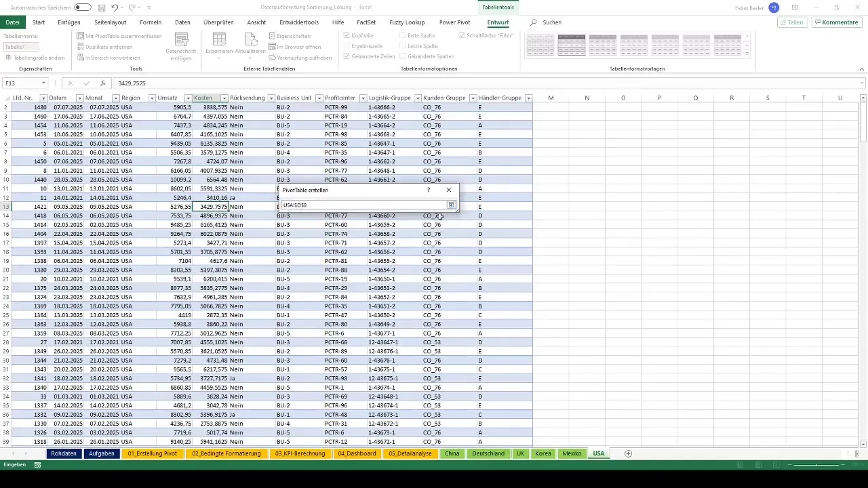Click the Teilen button
The width and height of the screenshot is (868, 488).
tap(792, 22)
